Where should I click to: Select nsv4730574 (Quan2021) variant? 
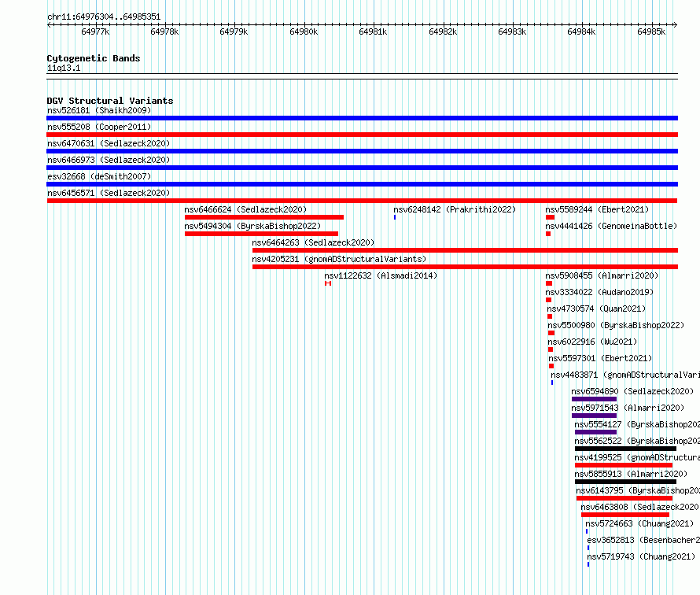(x=596, y=309)
